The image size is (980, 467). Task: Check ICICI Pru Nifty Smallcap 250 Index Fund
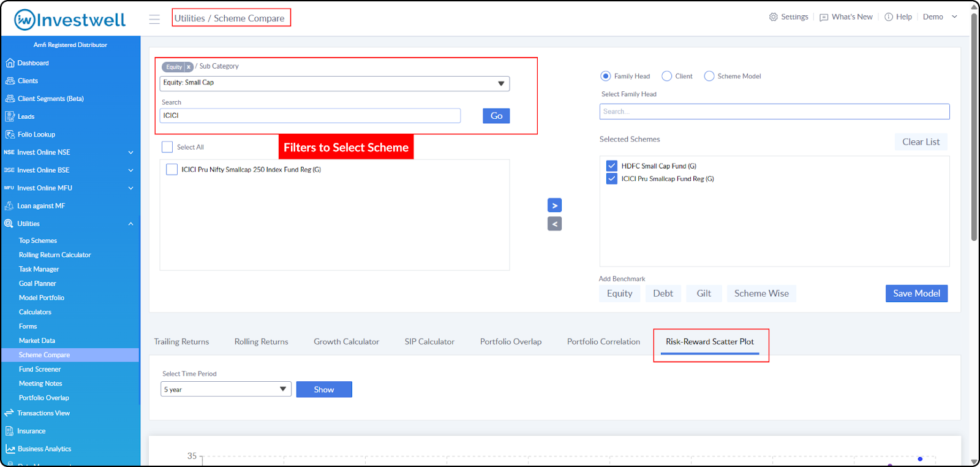[172, 170]
